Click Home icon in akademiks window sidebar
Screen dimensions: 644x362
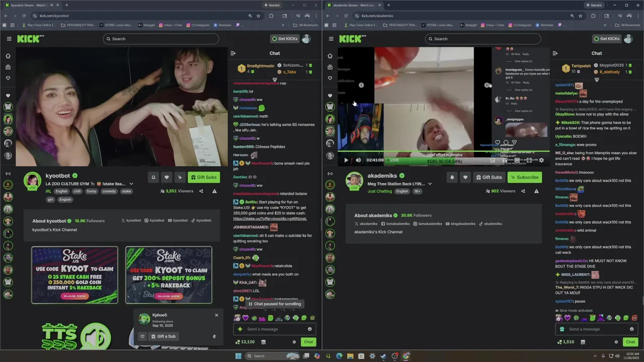(330, 56)
